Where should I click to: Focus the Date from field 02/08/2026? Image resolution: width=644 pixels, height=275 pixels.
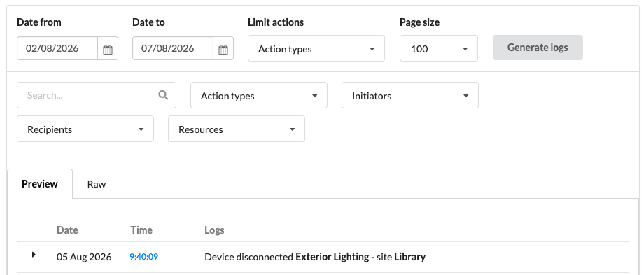pos(57,48)
